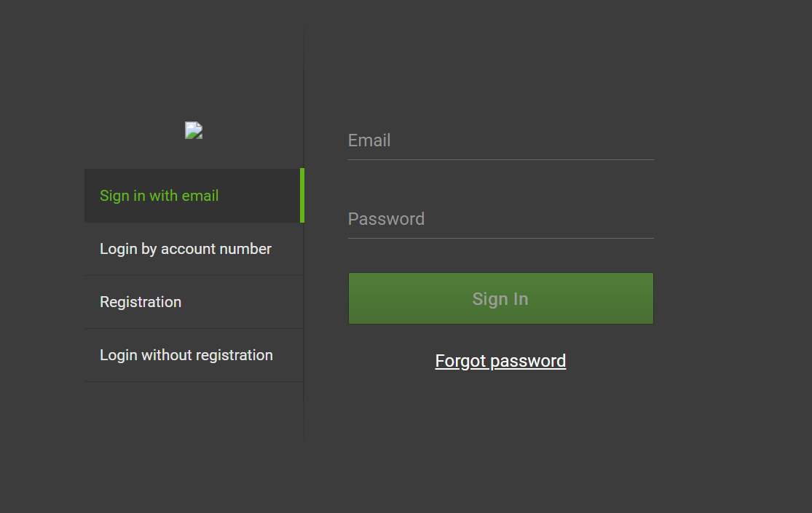Activate the Password entry line
Image resolution: width=812 pixels, height=513 pixels.
pyautogui.click(x=500, y=220)
